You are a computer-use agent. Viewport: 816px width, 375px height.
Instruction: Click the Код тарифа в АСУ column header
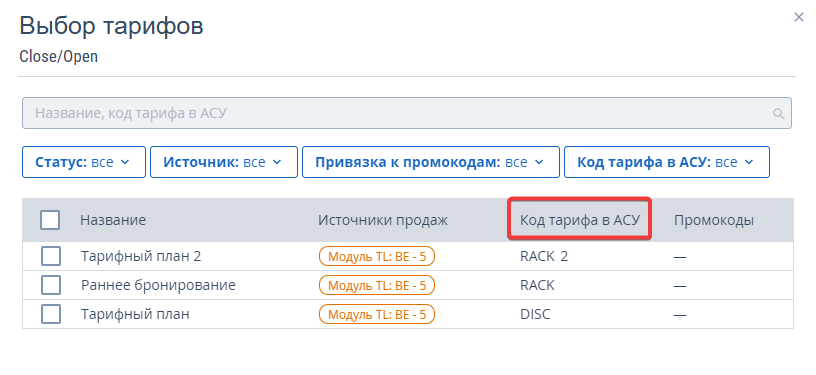[x=579, y=220]
